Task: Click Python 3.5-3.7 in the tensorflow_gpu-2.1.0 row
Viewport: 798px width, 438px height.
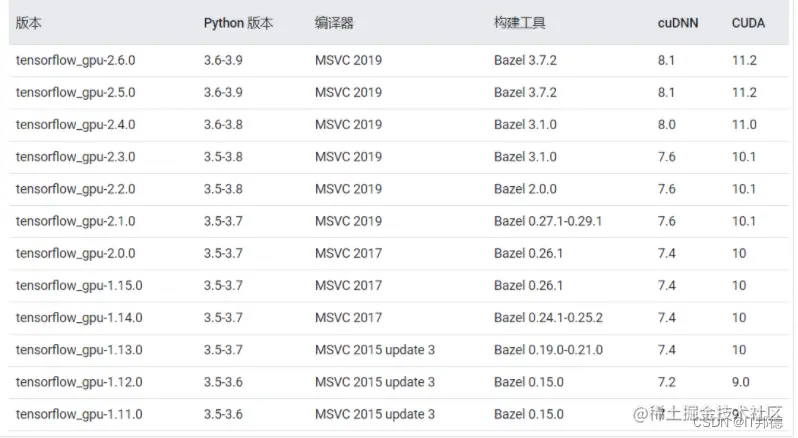Action: point(223,221)
